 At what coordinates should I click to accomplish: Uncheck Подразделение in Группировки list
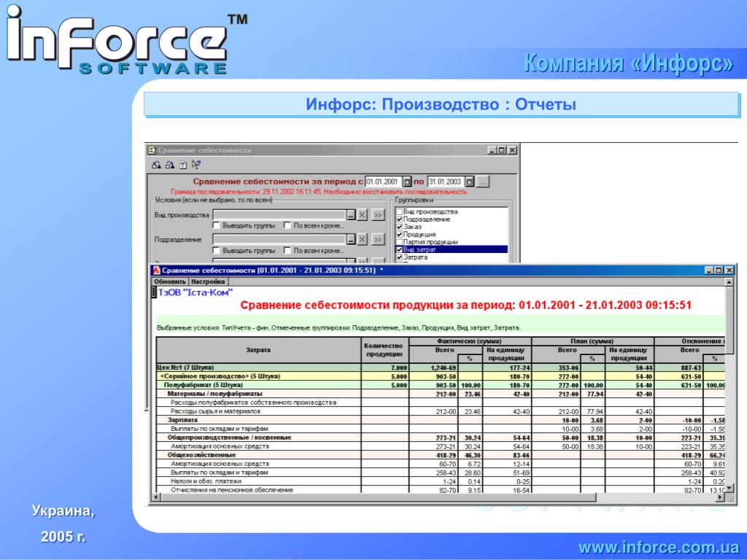(x=399, y=219)
